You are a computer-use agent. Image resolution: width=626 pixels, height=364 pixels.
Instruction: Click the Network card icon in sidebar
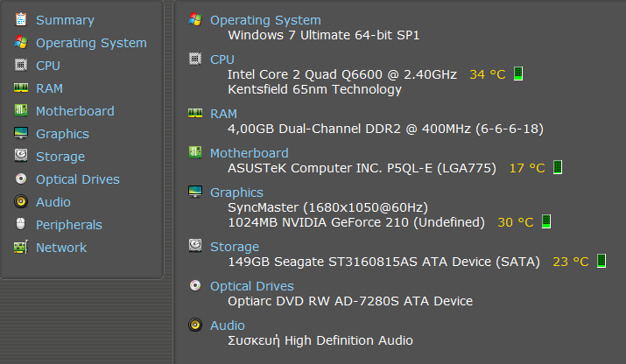point(21,247)
